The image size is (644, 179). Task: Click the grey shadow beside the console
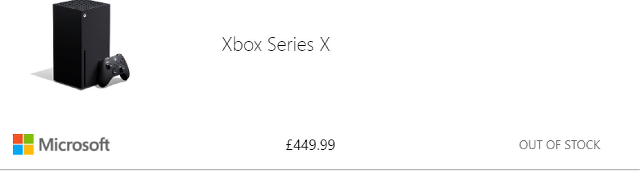tap(42, 75)
